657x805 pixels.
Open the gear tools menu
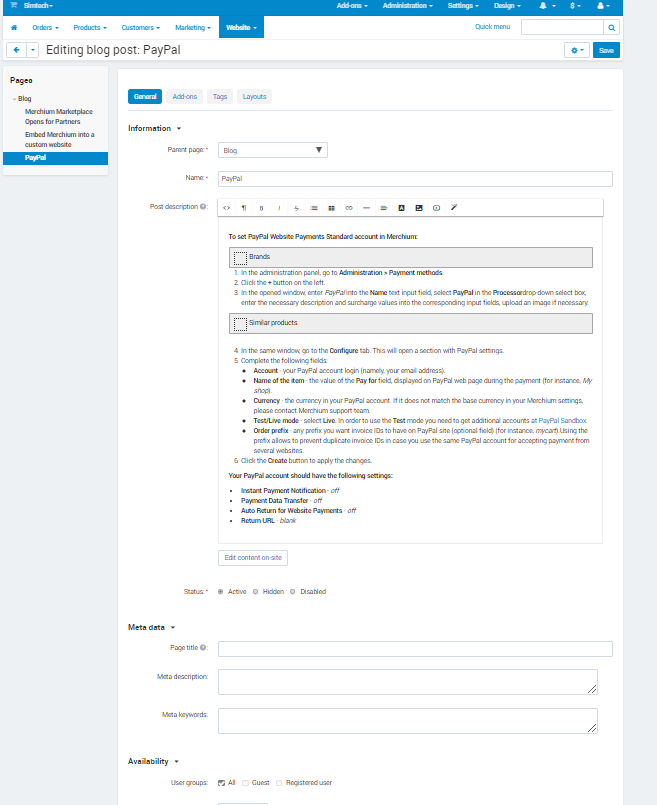pyautogui.click(x=577, y=50)
